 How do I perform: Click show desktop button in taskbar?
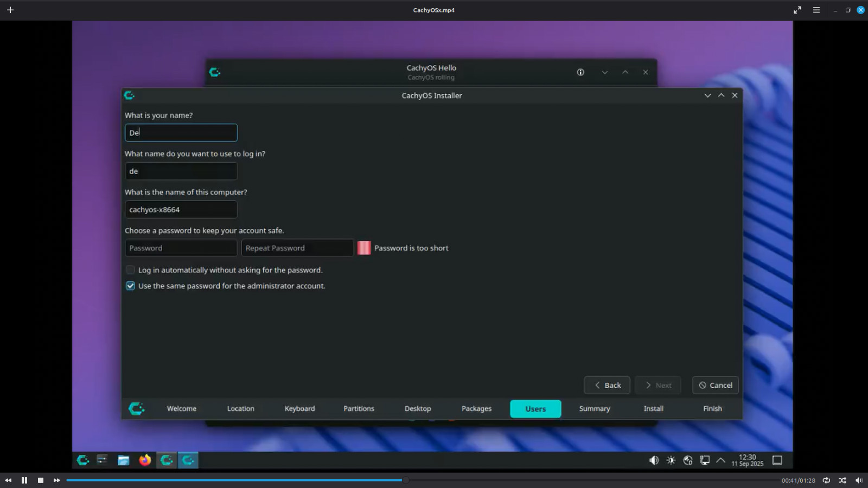click(x=777, y=460)
